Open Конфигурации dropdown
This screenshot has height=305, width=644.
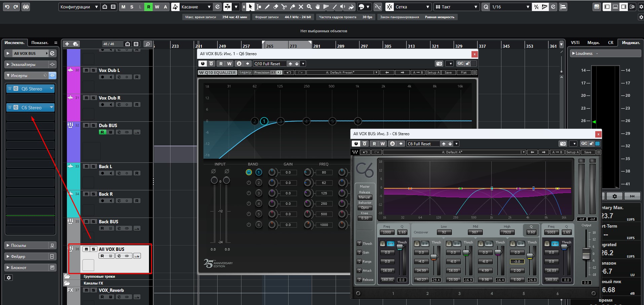(79, 7)
